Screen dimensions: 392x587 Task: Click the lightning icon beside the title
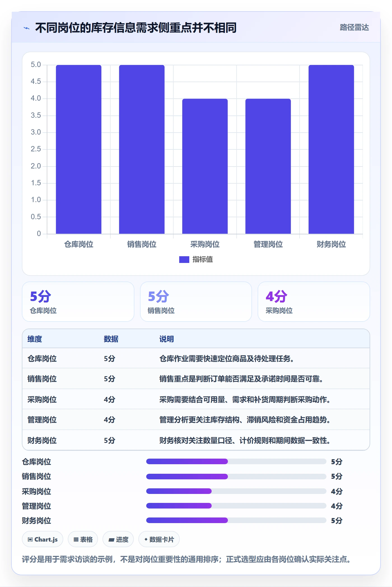click(x=27, y=28)
